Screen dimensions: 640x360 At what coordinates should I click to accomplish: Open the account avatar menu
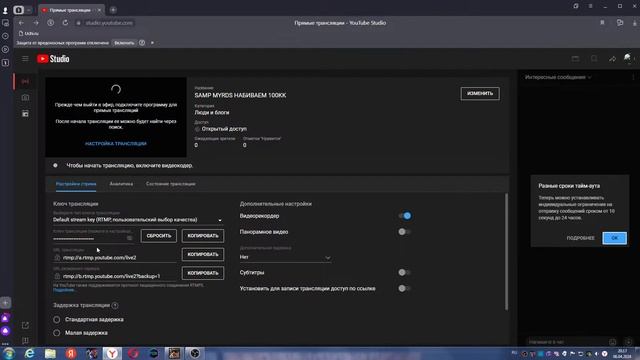(627, 58)
